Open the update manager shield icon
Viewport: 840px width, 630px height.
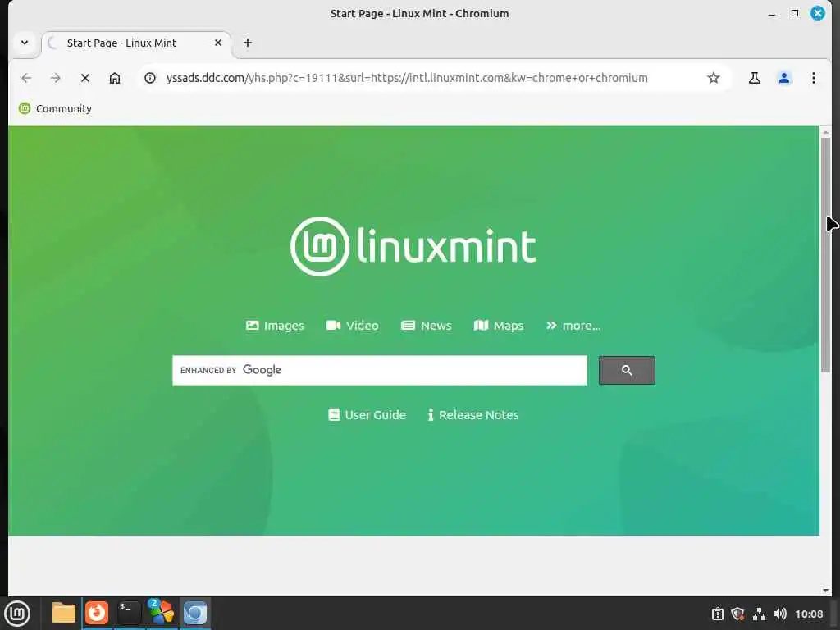(737, 614)
